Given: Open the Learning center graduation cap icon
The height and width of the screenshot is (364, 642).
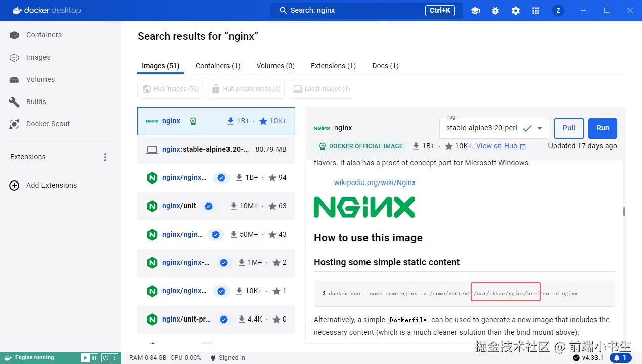Looking at the screenshot, I should pos(475,11).
